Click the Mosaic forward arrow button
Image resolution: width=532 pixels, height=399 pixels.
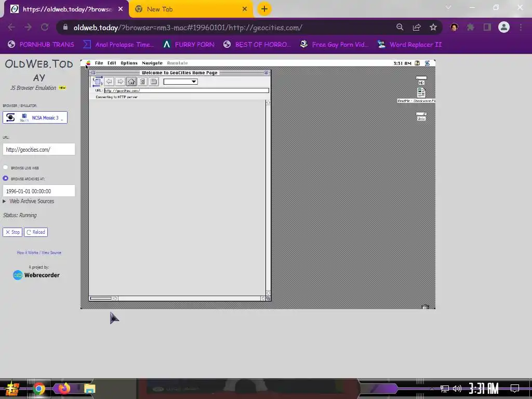click(x=120, y=82)
